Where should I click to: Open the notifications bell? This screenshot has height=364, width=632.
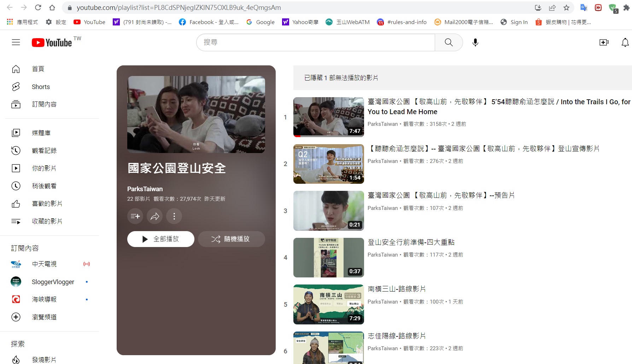pyautogui.click(x=625, y=42)
